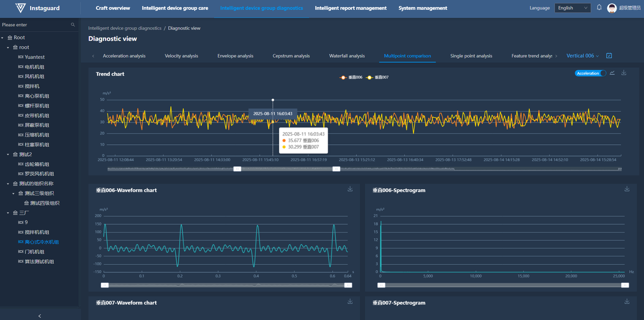Collapse the sidebar with the bottom arrow
The width and height of the screenshot is (644, 320).
[40, 315]
